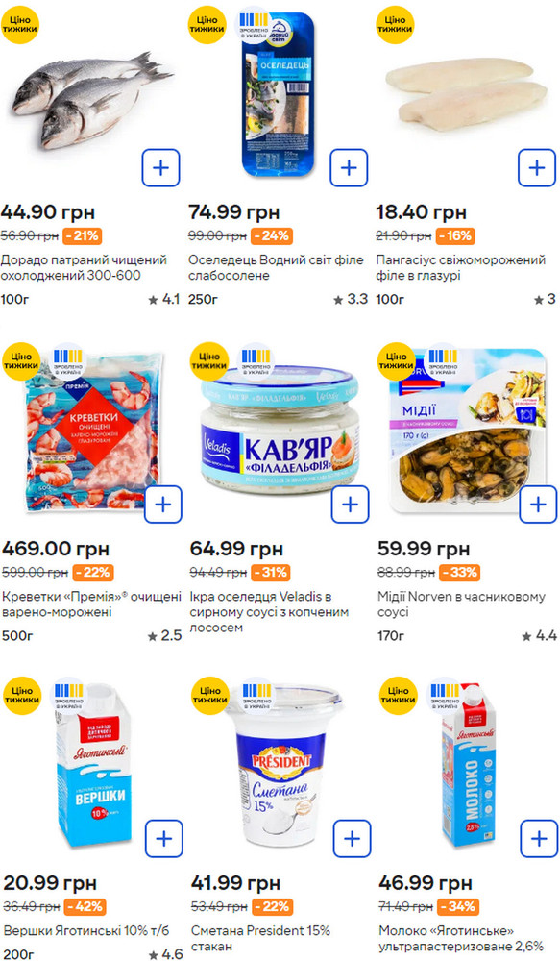Add Veladis Ікра оселедця with plus icon
This screenshot has height=961, width=560.
(351, 505)
